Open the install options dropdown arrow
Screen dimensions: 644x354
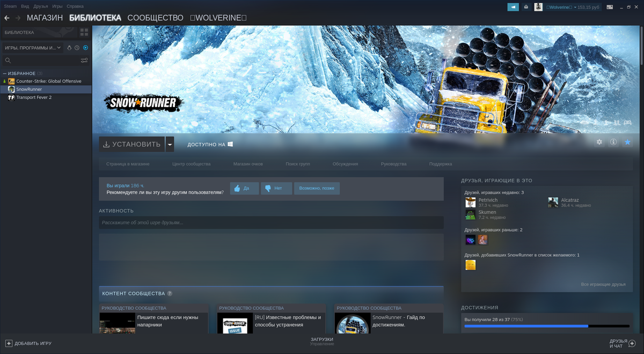coord(170,144)
